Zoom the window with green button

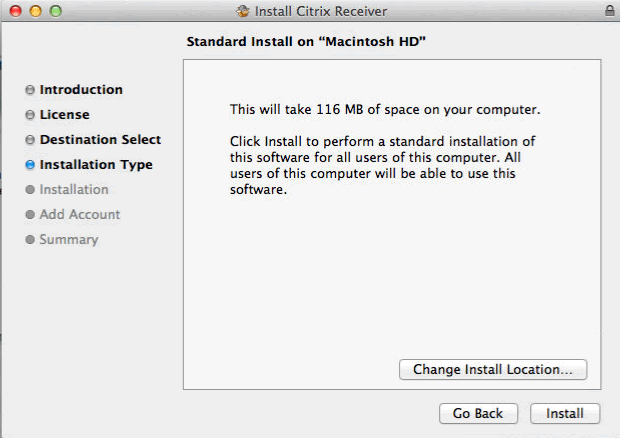56,11
